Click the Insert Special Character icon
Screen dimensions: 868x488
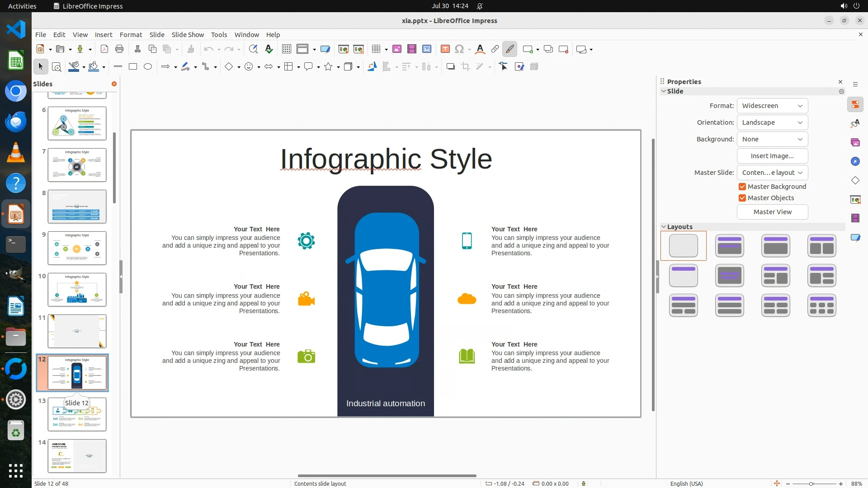click(x=459, y=49)
